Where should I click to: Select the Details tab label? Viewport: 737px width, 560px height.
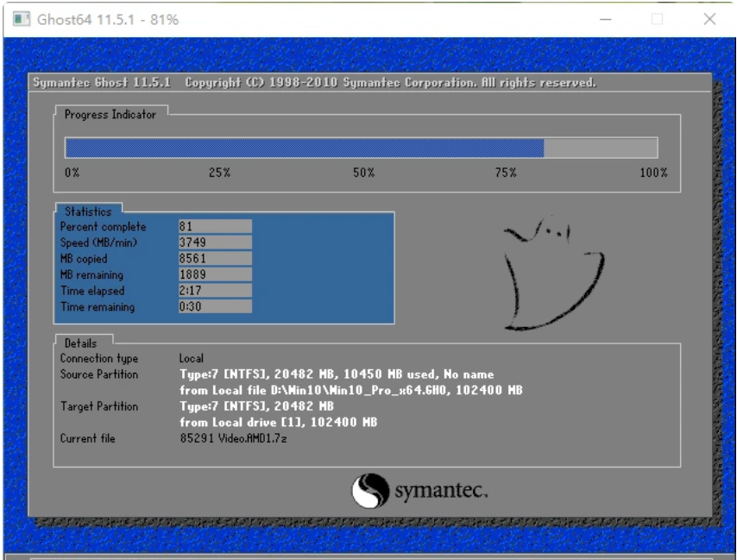pyautogui.click(x=81, y=343)
